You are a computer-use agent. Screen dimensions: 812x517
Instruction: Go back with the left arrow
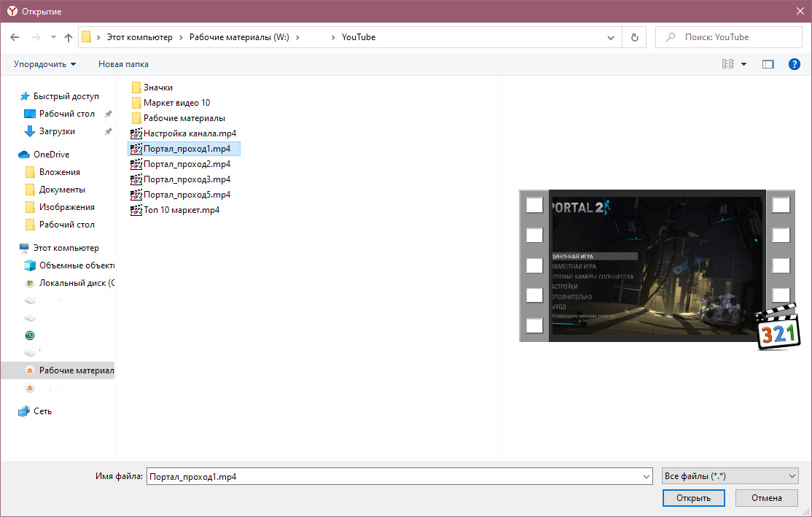pyautogui.click(x=15, y=37)
